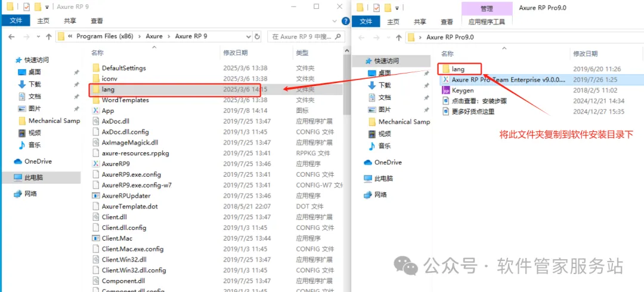The height and width of the screenshot is (292, 644).
Task: Click search box in Axure RP 9 window
Action: click(x=306, y=36)
